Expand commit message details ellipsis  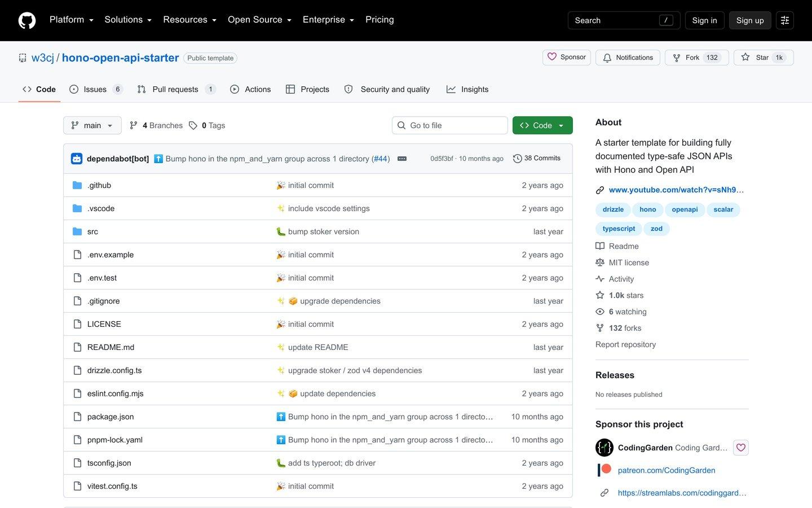(402, 159)
